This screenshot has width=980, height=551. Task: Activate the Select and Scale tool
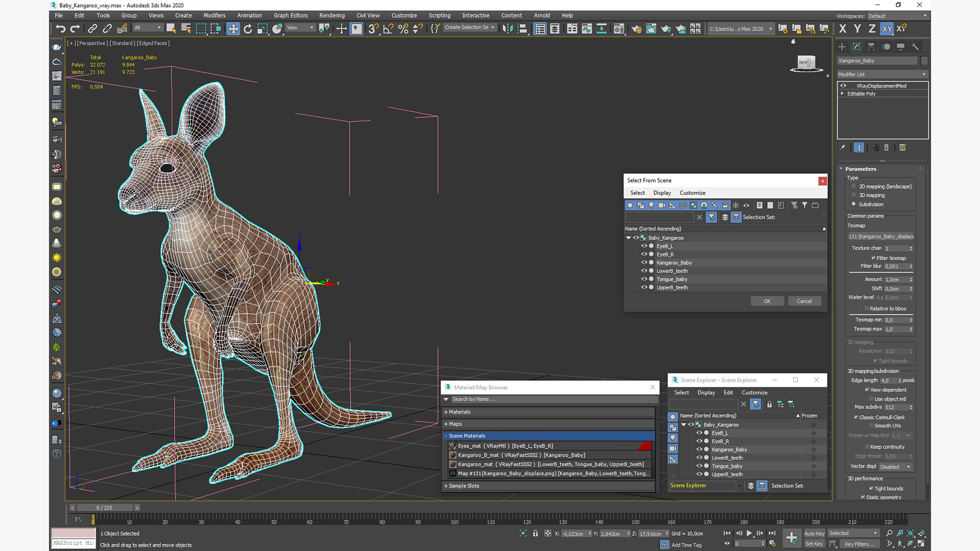coord(262,29)
